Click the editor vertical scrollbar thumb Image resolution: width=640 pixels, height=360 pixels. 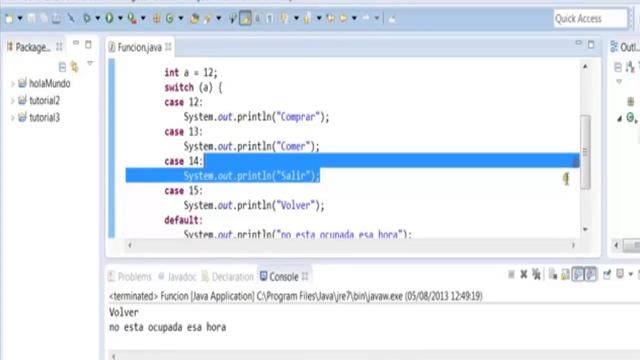585,152
